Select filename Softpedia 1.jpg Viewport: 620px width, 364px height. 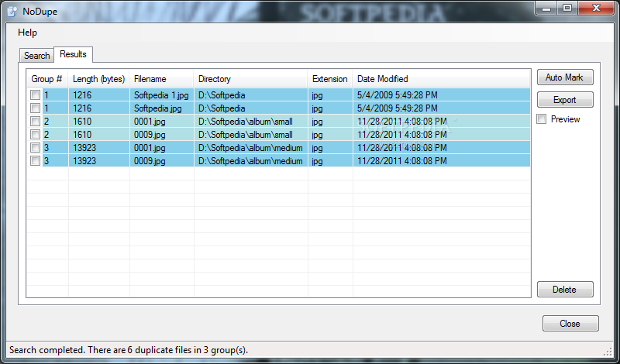(161, 95)
